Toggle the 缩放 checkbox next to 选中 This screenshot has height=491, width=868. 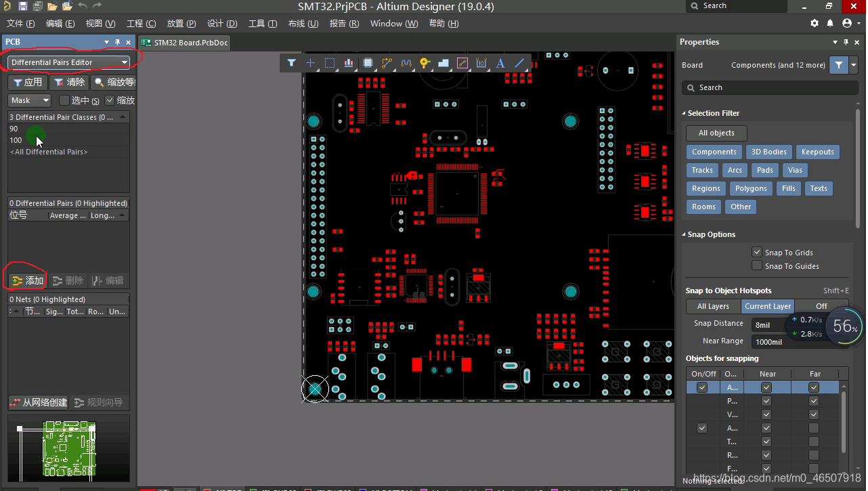110,100
